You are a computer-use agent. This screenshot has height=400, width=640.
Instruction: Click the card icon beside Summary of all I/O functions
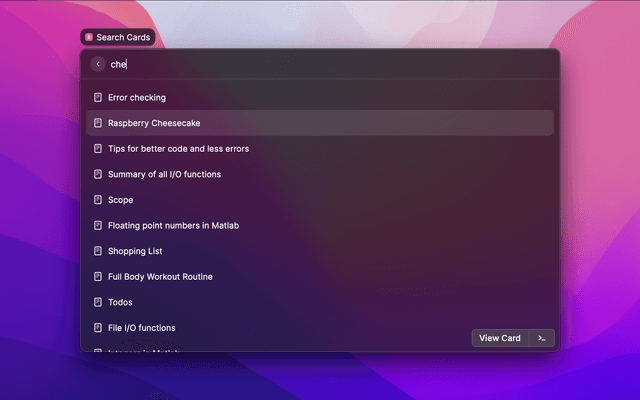click(x=98, y=174)
